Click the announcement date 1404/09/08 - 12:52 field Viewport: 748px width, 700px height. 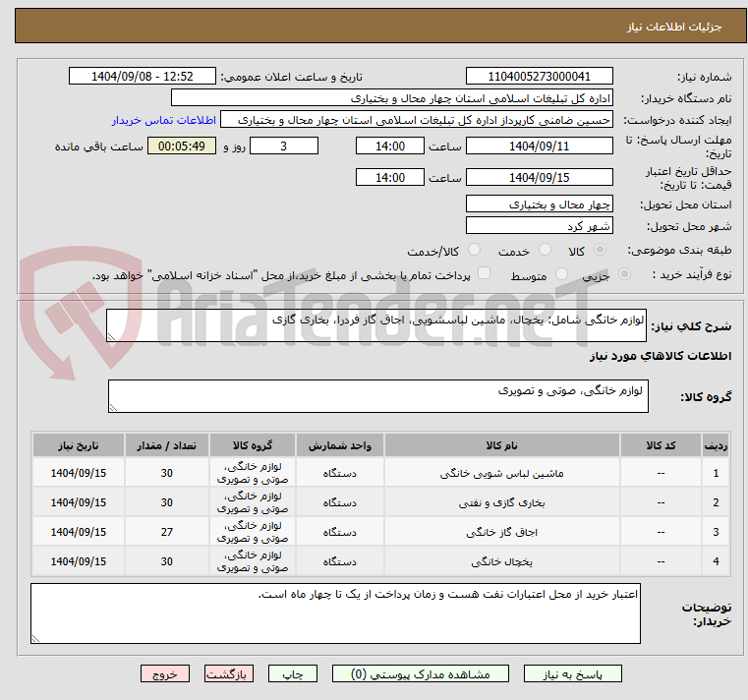(x=143, y=77)
